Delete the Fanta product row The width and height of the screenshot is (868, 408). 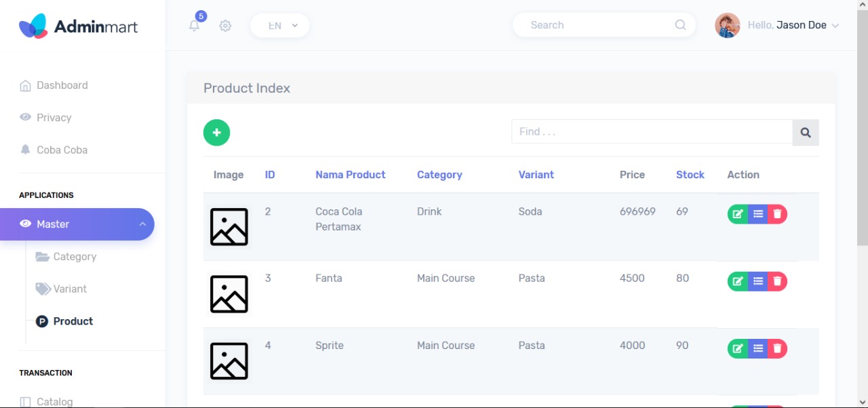click(778, 281)
